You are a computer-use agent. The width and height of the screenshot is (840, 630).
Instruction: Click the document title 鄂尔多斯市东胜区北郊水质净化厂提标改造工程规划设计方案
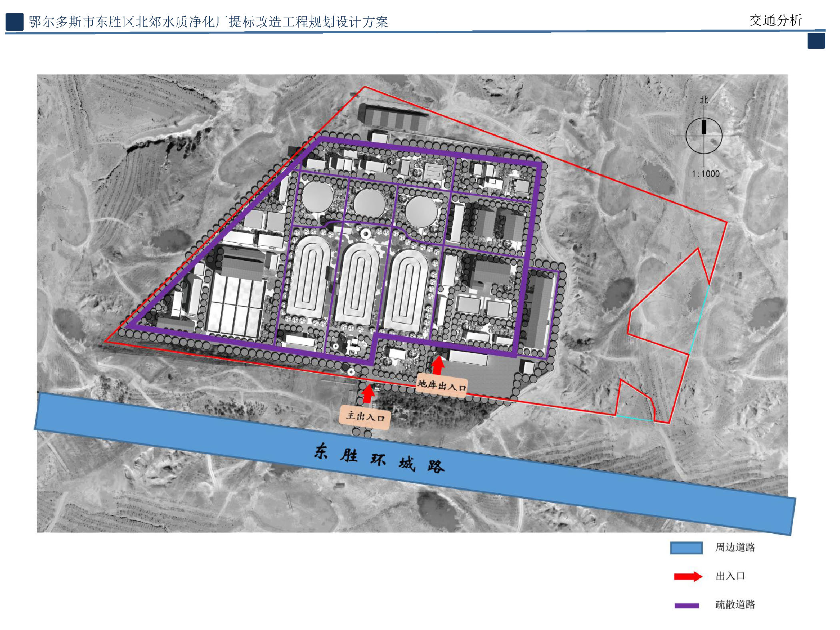pyautogui.click(x=208, y=22)
